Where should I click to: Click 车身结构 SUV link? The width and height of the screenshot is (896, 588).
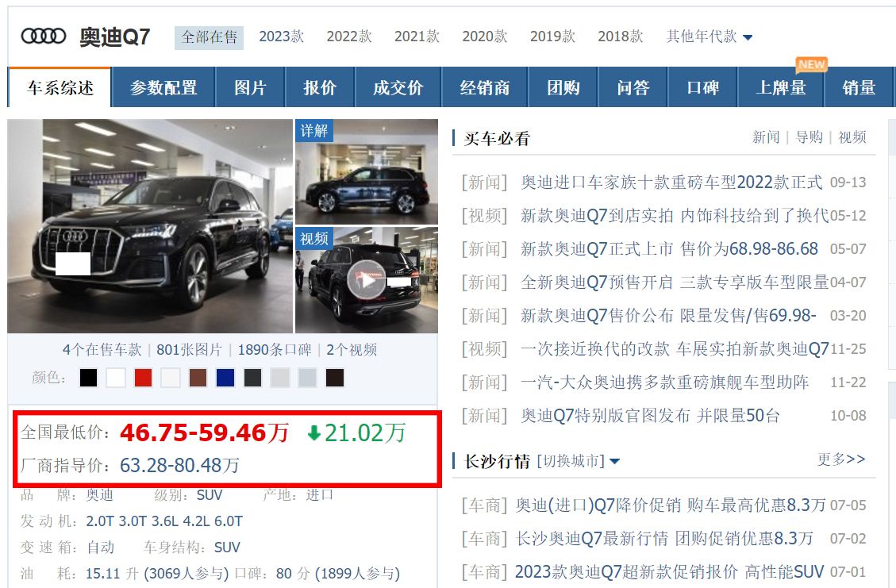point(227,548)
